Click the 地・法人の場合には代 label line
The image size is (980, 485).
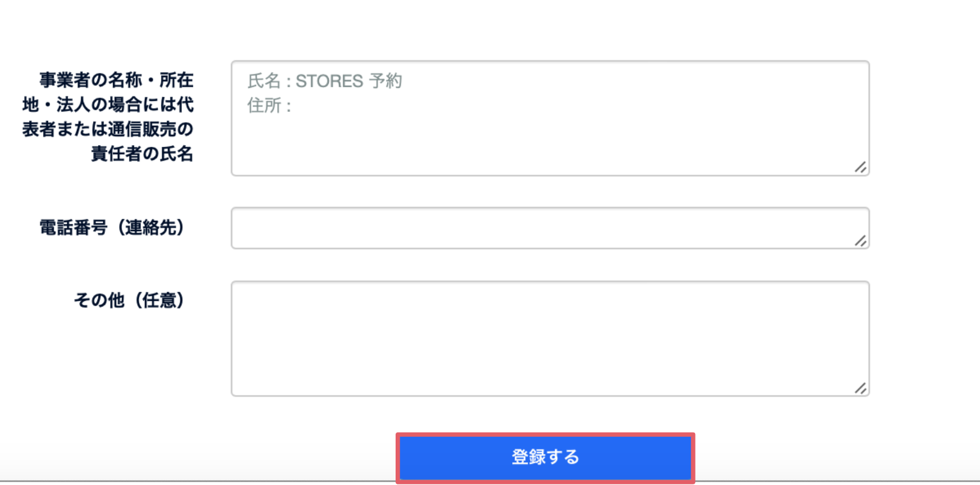tap(108, 105)
